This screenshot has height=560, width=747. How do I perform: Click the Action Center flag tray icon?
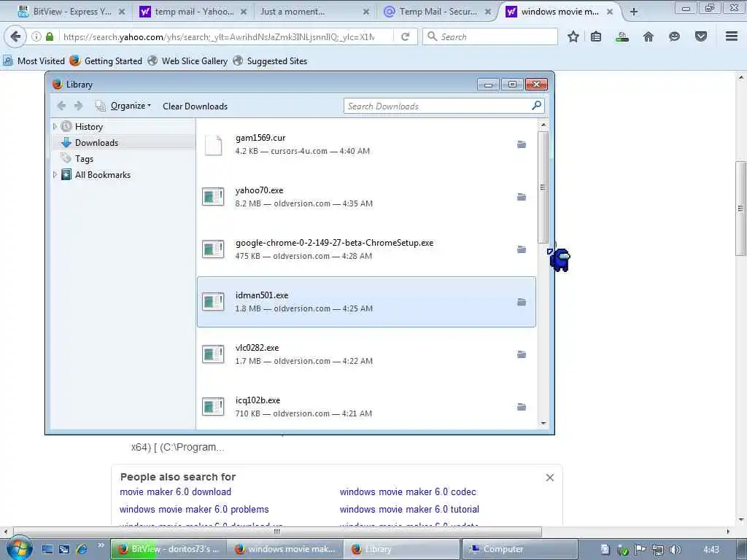[x=640, y=550]
